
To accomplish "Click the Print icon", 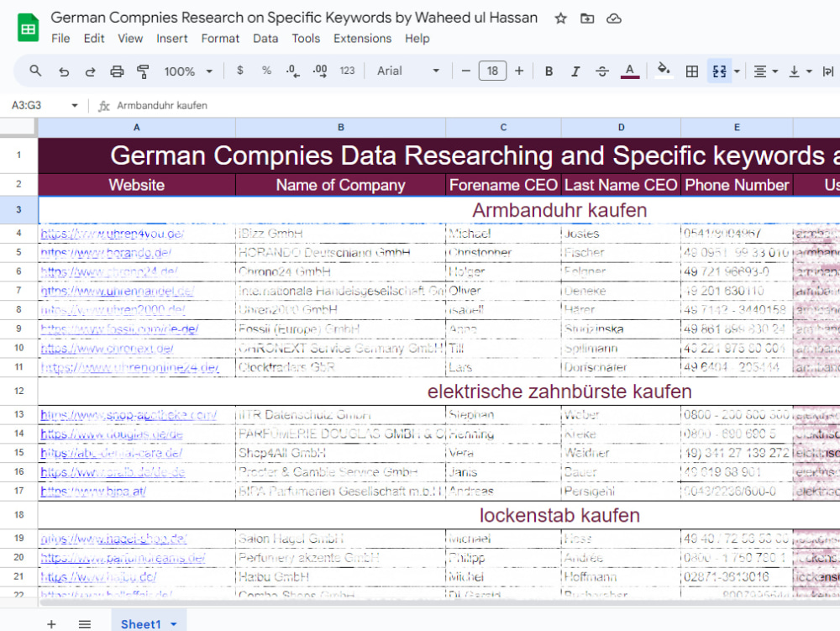I will point(117,71).
